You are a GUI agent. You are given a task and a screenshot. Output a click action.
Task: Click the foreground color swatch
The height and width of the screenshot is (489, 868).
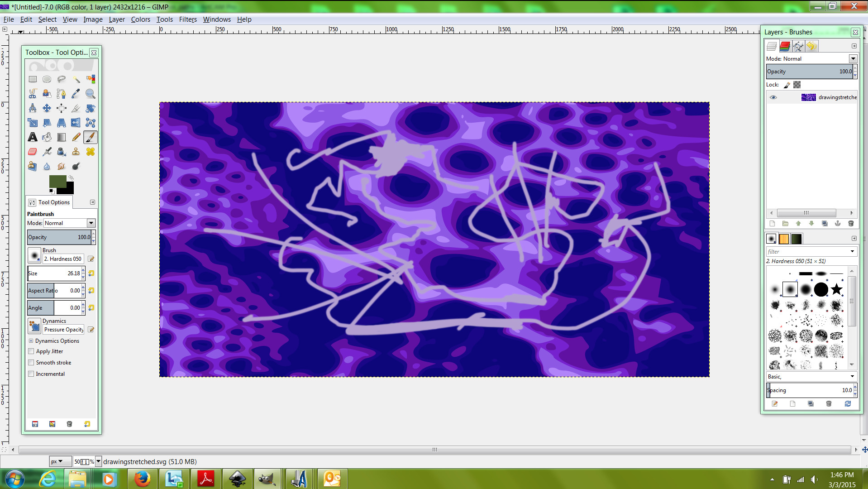coord(57,181)
